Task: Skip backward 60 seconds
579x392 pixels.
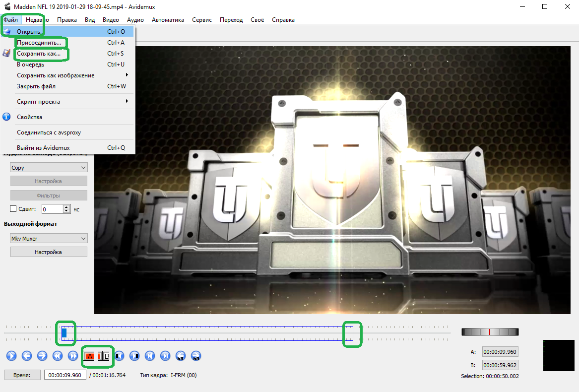Action: [x=181, y=356]
